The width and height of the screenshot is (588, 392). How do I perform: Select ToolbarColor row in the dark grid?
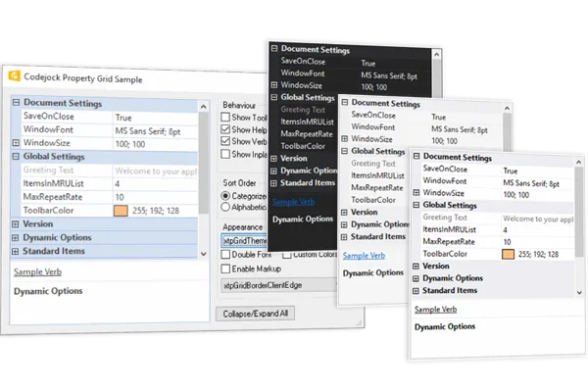(309, 146)
